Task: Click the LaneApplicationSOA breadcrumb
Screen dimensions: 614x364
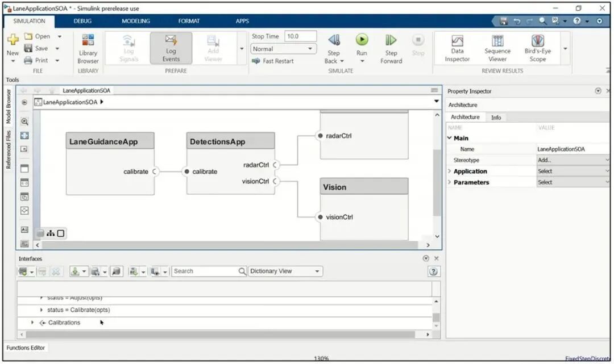Action: click(70, 102)
